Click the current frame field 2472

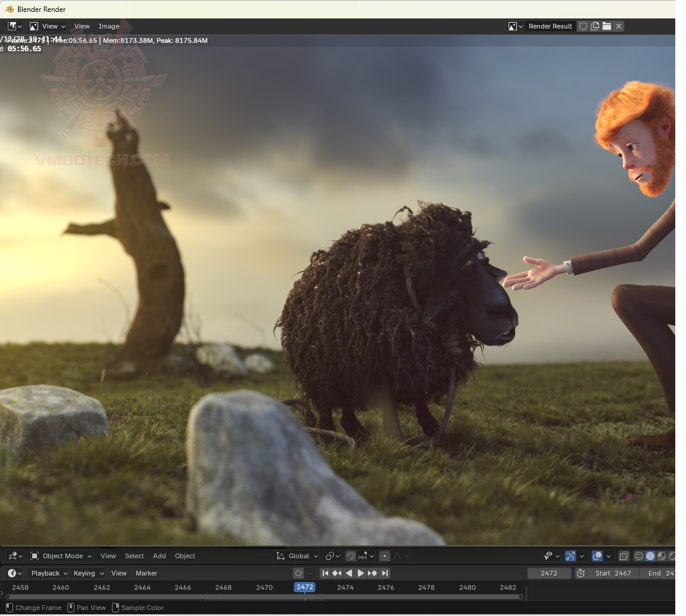(548, 573)
